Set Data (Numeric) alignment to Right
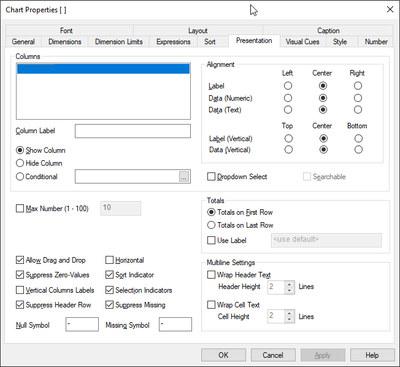The width and height of the screenshot is (400, 367). click(358, 98)
